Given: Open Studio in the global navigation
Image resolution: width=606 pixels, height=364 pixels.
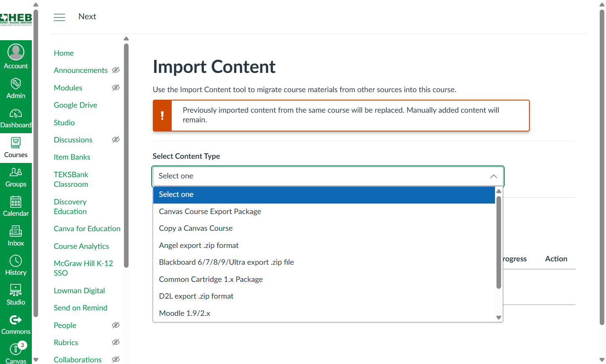Looking at the screenshot, I should tap(16, 295).
